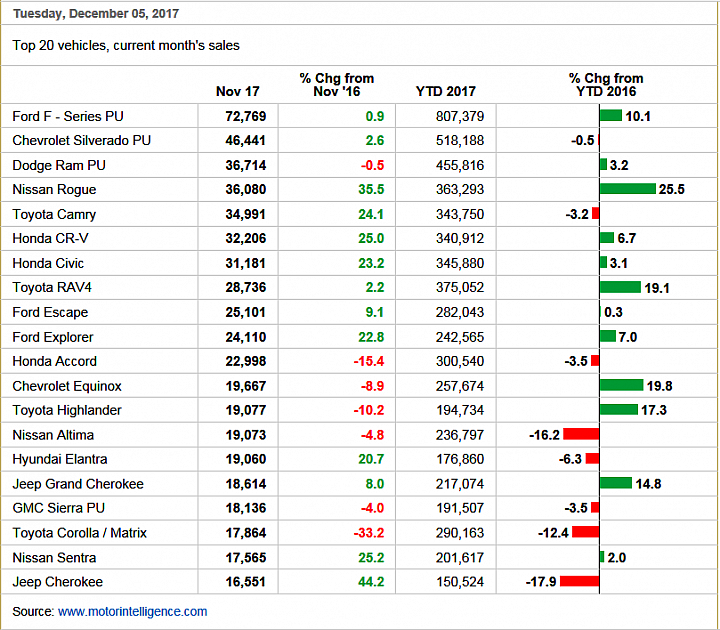
Task: Click the 'Top 20 vehicles' table title
Action: [126, 45]
